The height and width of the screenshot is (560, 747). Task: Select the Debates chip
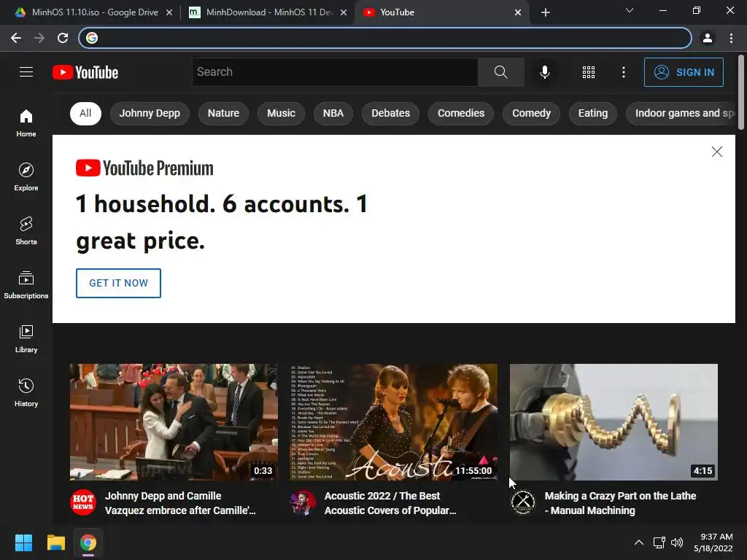(x=391, y=113)
